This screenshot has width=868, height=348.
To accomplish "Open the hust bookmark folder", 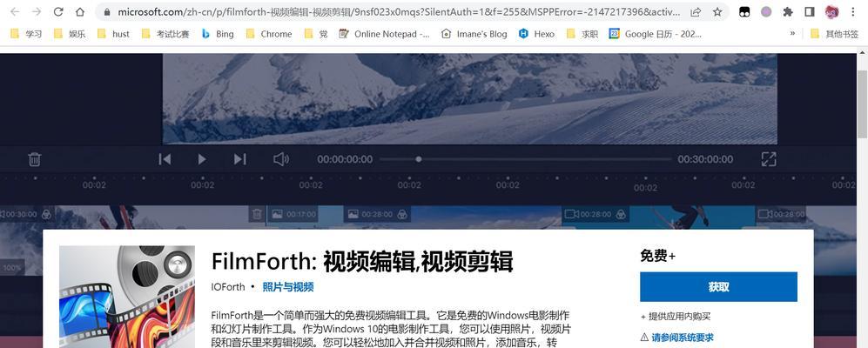I will [x=113, y=34].
